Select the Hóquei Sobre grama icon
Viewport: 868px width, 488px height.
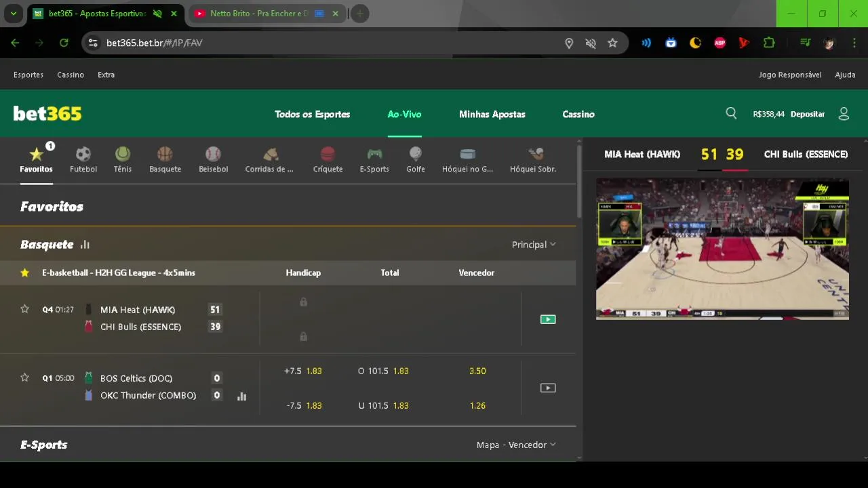[x=533, y=160]
